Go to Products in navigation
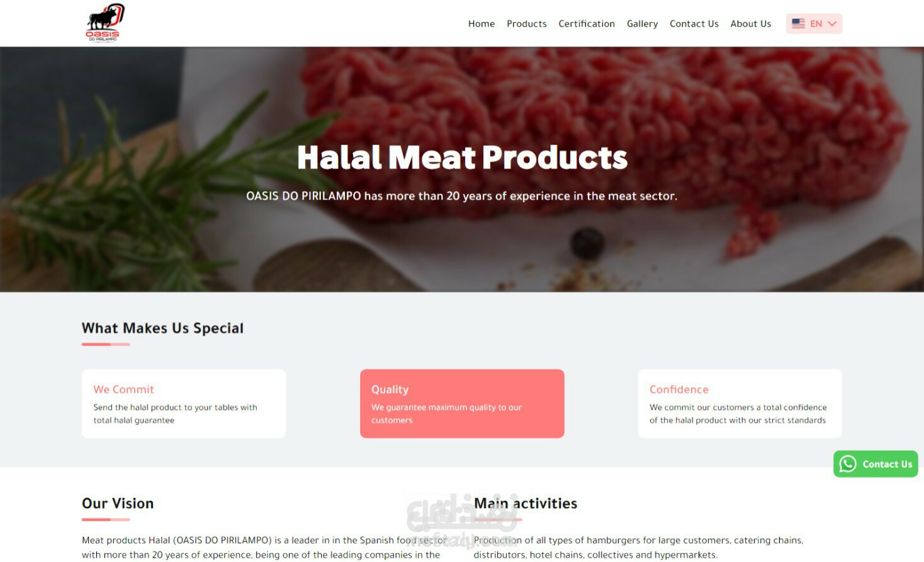The image size is (924, 562). [x=527, y=24]
